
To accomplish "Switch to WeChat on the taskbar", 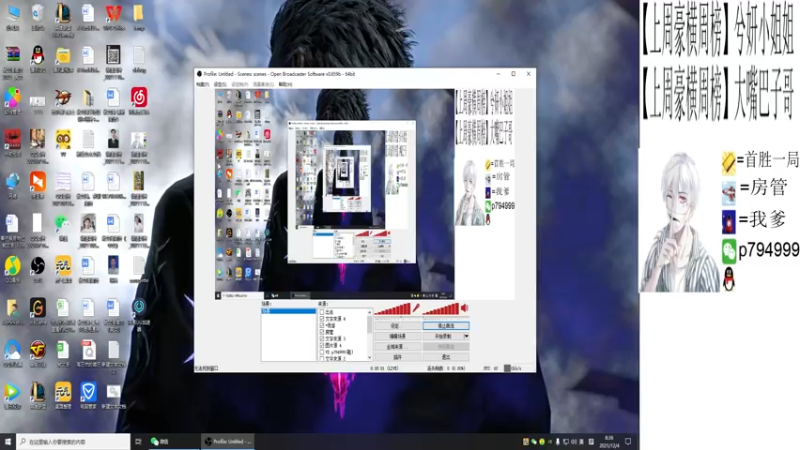I will (172, 441).
